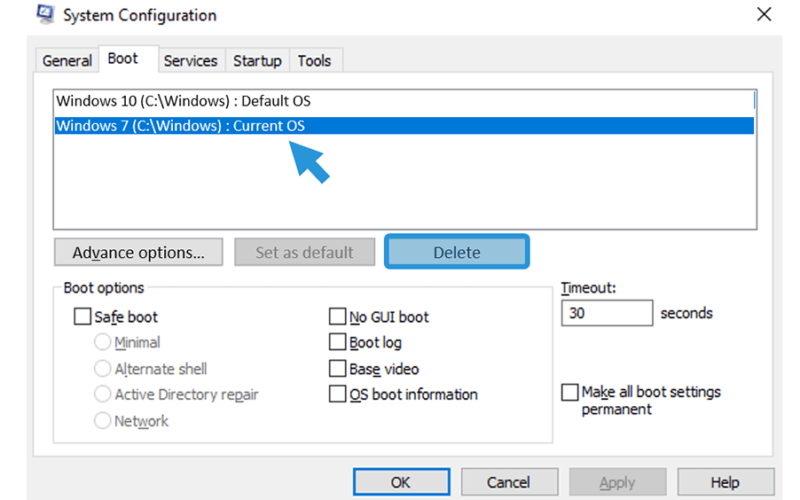Click the Timeout seconds input field

tap(607, 313)
